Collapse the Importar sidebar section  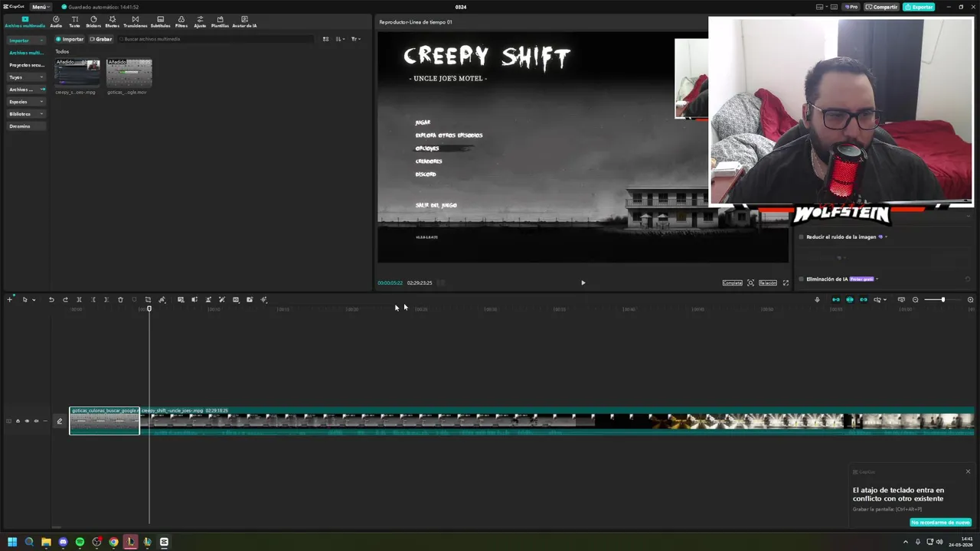[x=26, y=41]
